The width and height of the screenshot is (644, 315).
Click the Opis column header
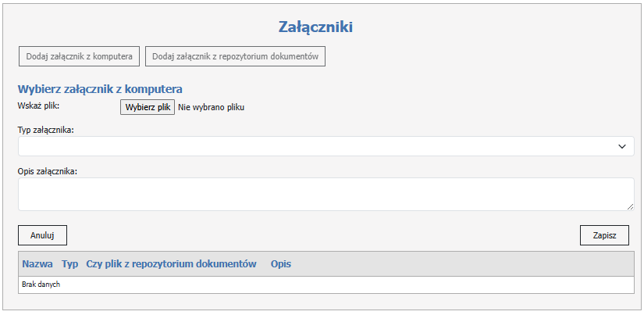tap(281, 264)
